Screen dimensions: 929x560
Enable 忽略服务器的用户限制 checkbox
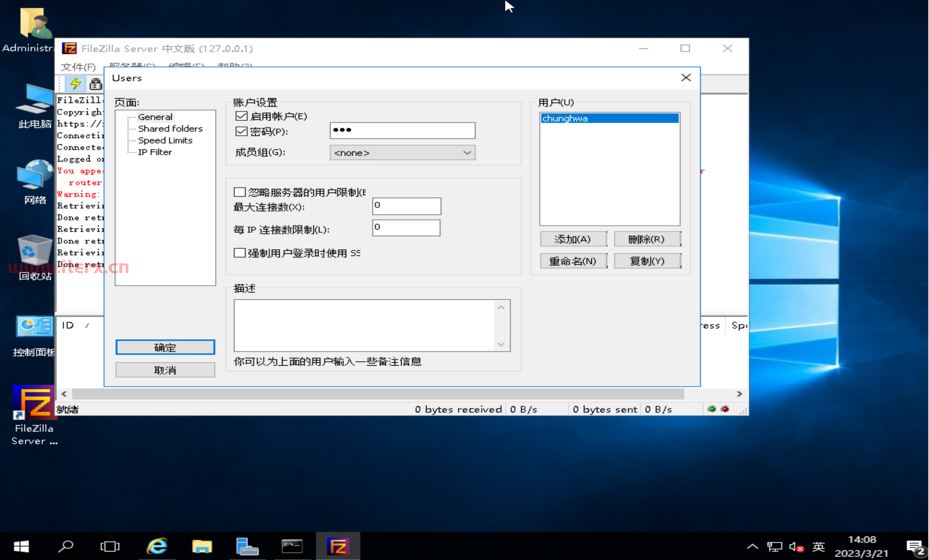240,192
